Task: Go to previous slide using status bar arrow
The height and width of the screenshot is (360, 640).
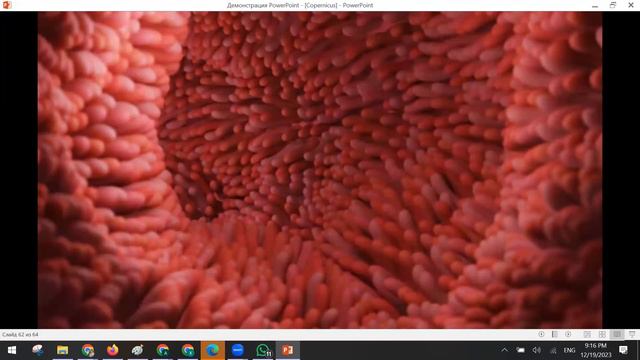Action: click(541, 334)
